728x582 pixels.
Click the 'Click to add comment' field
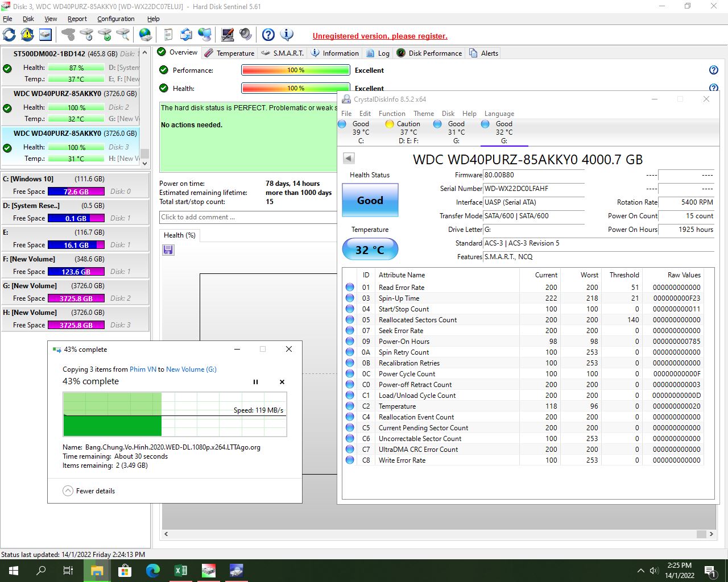click(x=249, y=217)
